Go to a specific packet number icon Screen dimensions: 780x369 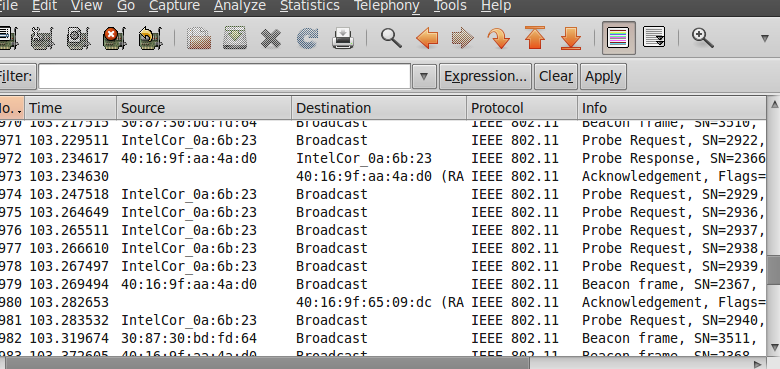498,38
